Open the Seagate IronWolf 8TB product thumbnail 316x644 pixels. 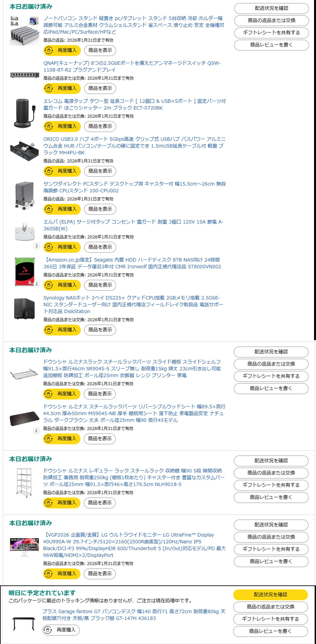click(x=25, y=272)
